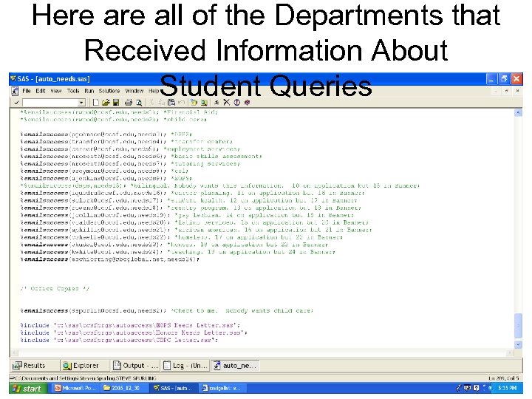Click the Open folder toolbar icon

(106, 103)
